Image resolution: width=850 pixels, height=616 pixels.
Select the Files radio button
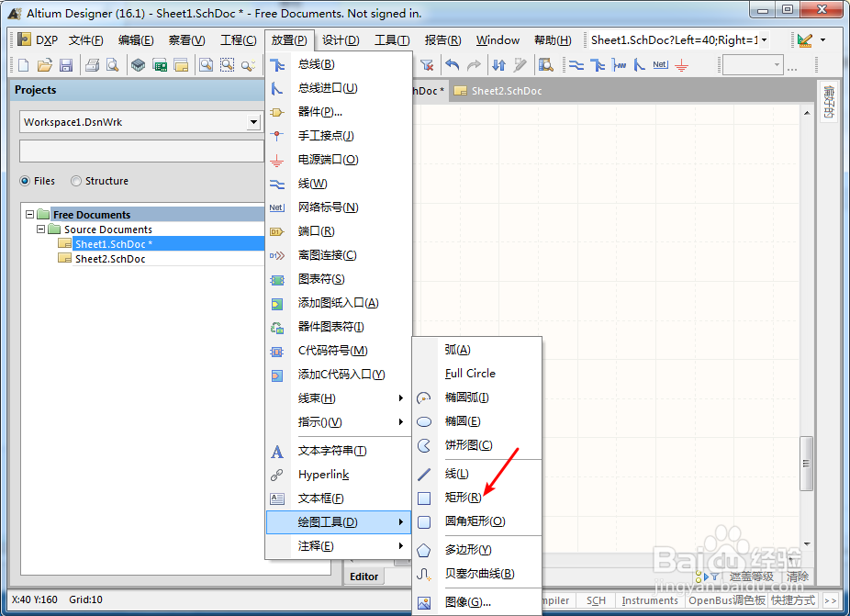coord(25,181)
